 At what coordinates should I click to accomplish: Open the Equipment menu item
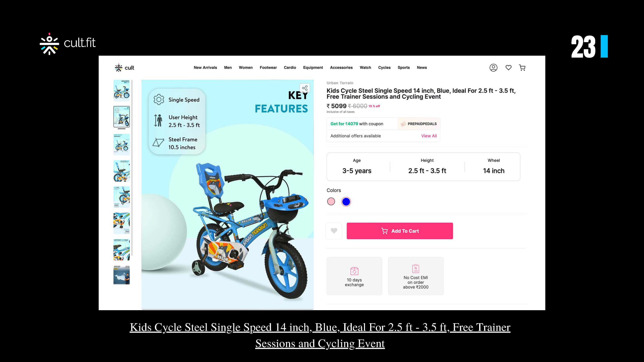pyautogui.click(x=313, y=68)
